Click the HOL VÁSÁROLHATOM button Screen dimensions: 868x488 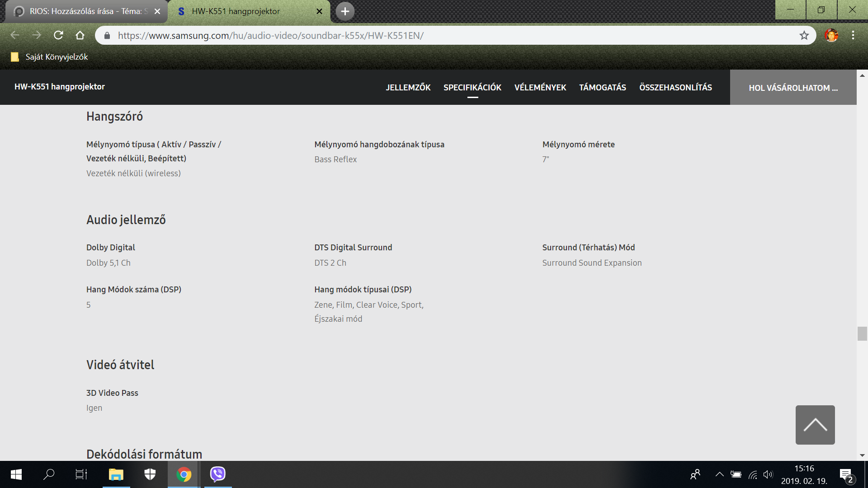coord(793,88)
